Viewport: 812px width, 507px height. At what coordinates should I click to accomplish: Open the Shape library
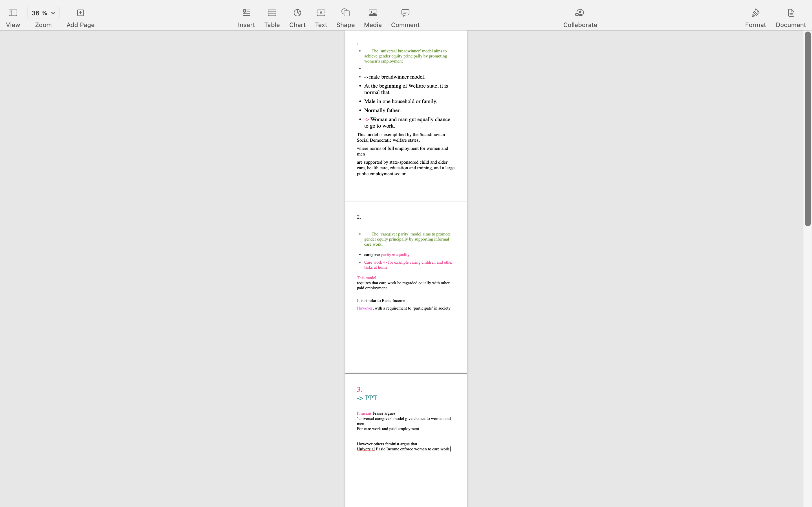tap(345, 13)
